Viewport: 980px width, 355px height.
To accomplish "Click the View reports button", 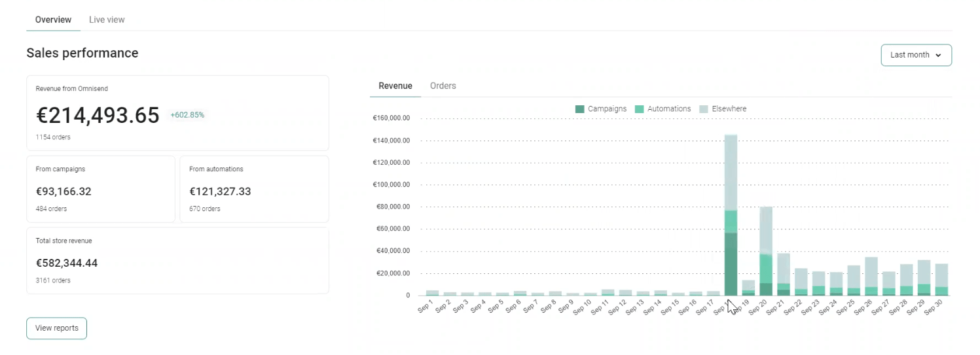I will (x=56, y=328).
